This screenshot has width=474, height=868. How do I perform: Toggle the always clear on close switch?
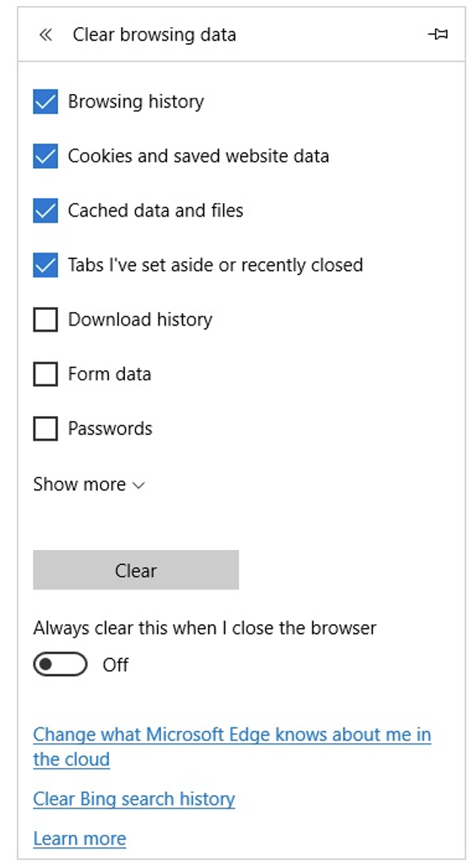(60, 665)
